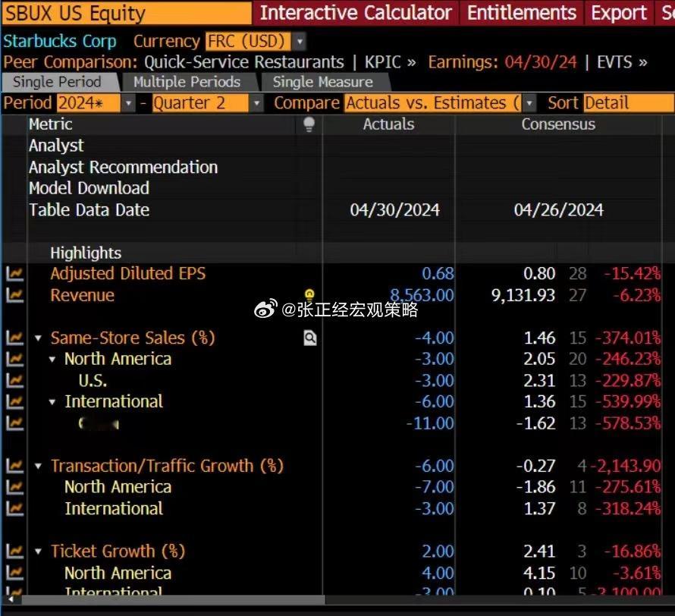Open chart icon for U.S. row

coord(14,381)
